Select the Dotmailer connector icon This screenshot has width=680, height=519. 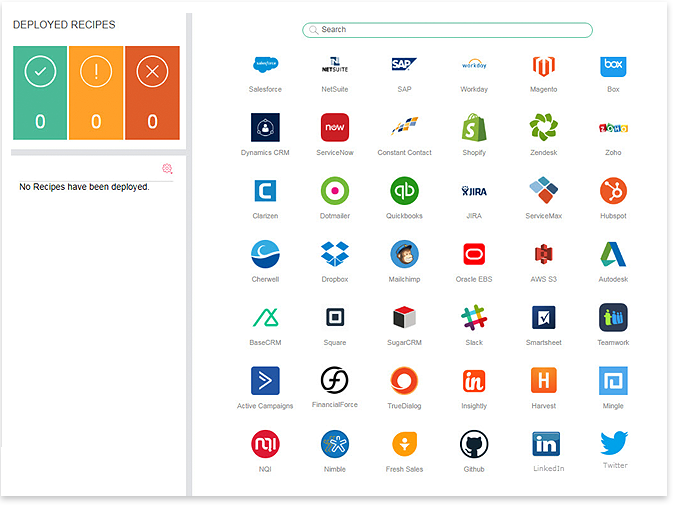coord(335,191)
